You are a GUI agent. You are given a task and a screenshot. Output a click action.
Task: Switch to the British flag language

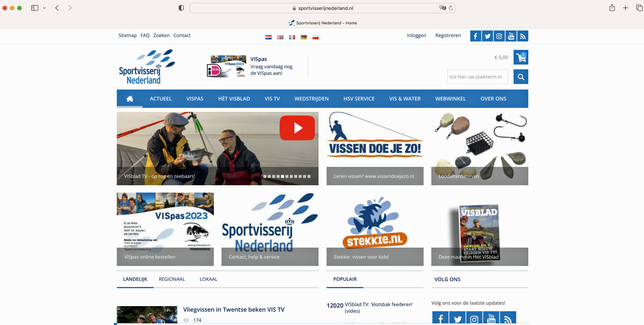280,37
